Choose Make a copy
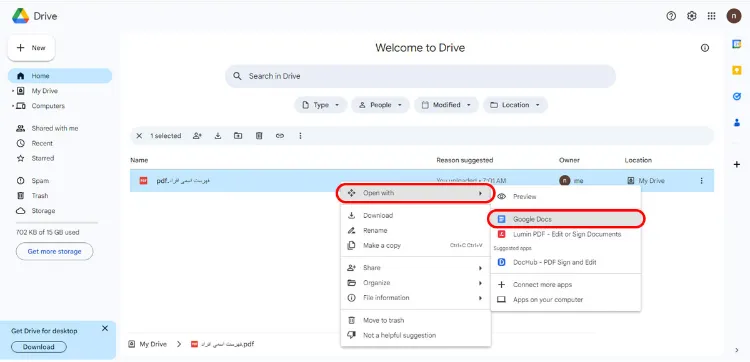 415,245
